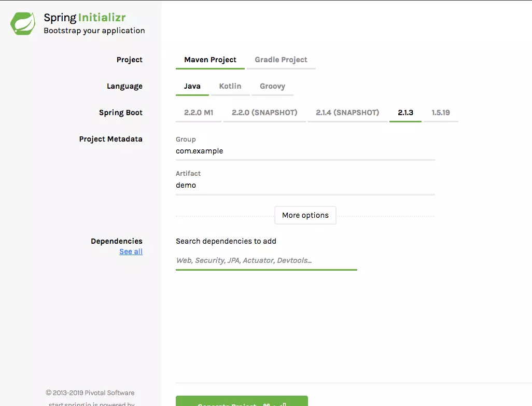Focus the Artifact field containing demo

click(x=305, y=186)
